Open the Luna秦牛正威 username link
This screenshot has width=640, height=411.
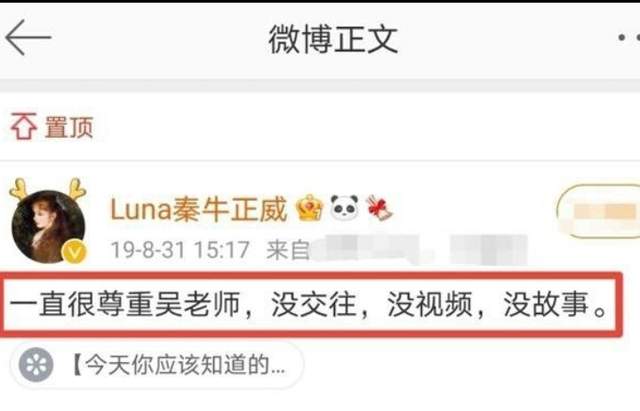coord(199,209)
